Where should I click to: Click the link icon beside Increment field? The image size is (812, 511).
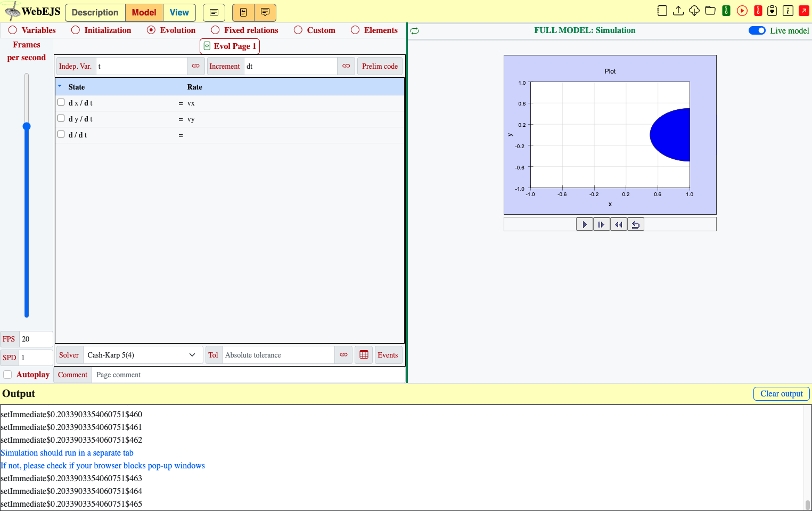tap(346, 66)
